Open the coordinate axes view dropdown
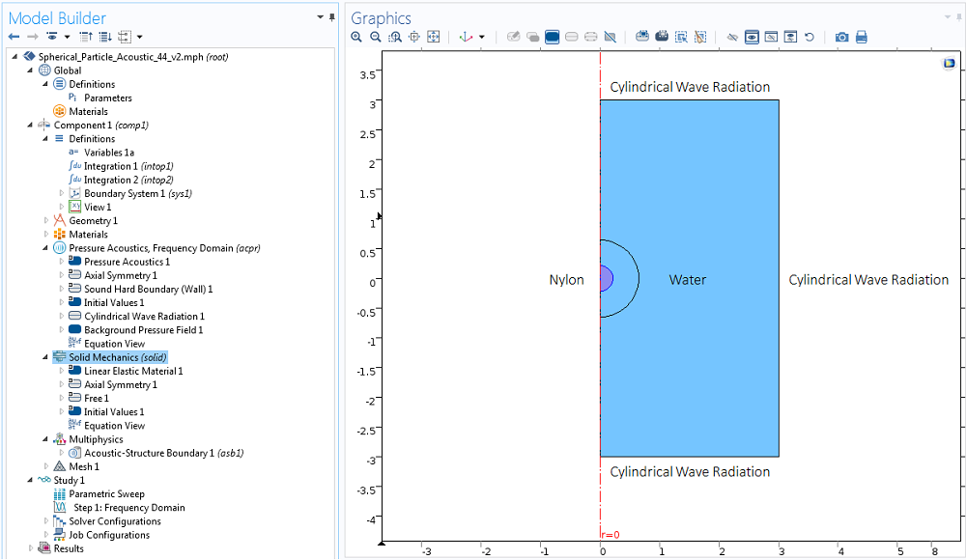The height and width of the screenshot is (560, 966). [x=482, y=37]
